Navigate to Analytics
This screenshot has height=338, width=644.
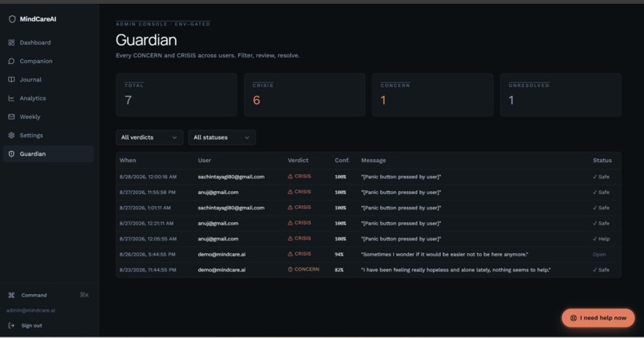point(49,98)
